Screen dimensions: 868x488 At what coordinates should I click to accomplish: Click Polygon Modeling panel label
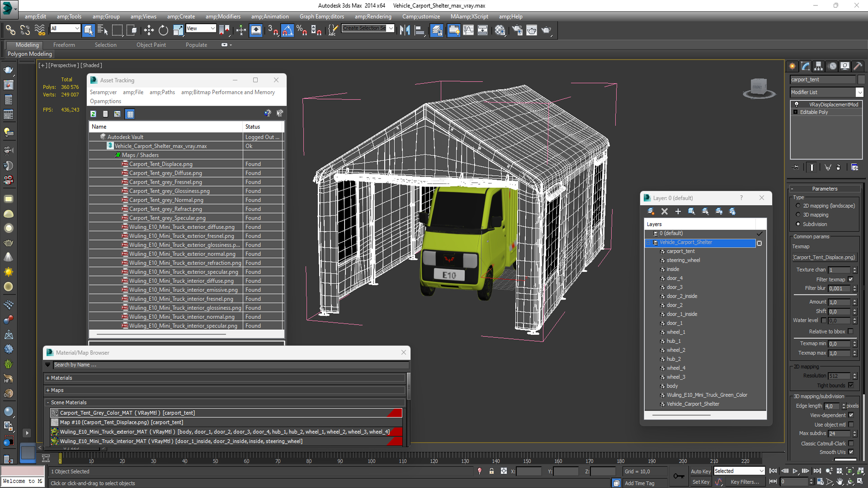(x=30, y=54)
